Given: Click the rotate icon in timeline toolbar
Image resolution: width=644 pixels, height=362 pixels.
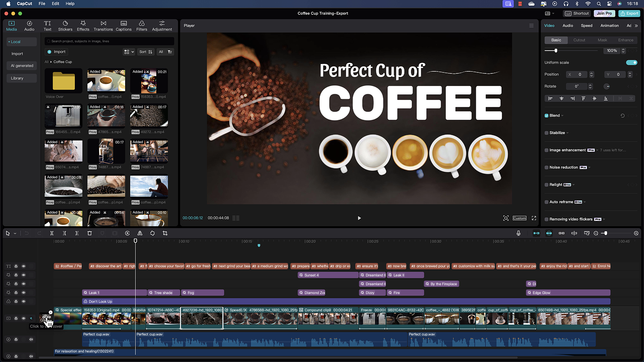Looking at the screenshot, I should (x=152, y=233).
